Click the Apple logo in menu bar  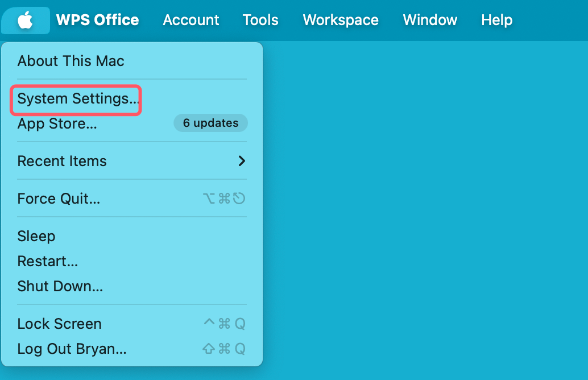coord(25,20)
